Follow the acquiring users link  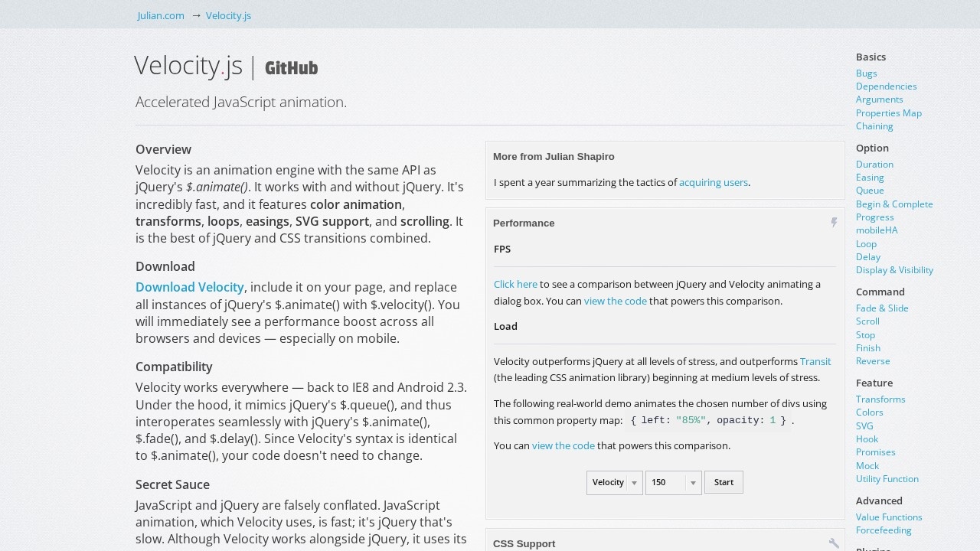tap(713, 182)
